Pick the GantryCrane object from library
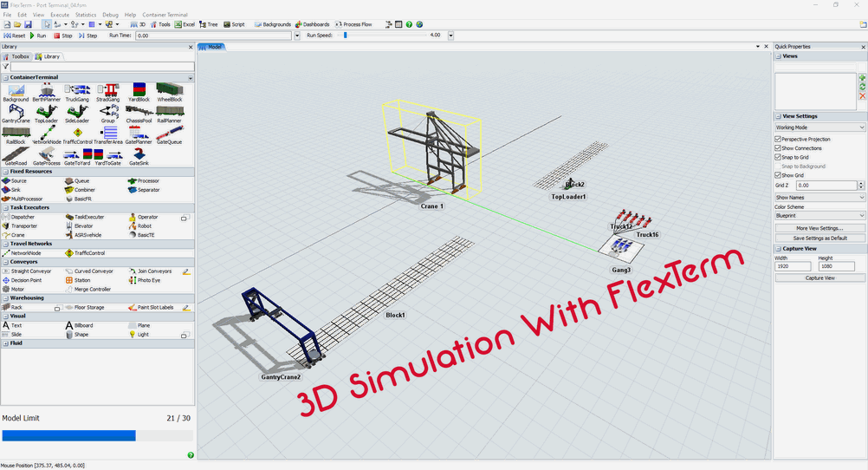The height and width of the screenshot is (470, 868). (16, 113)
